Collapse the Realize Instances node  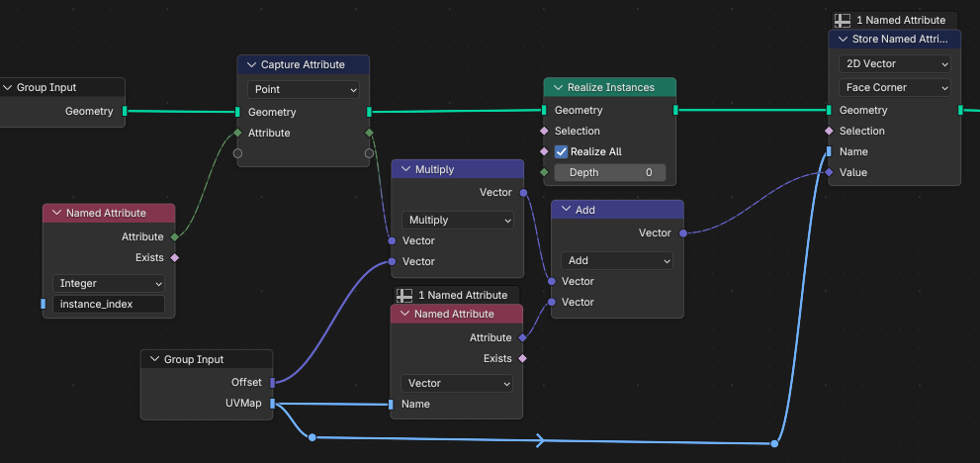(x=558, y=88)
